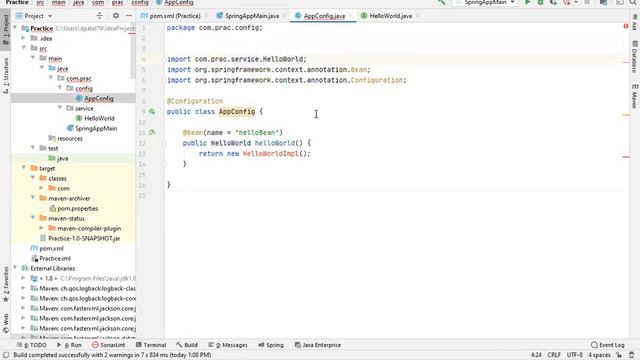Viewport: 640px width, 360px height.
Task: Click the locate/scroll-from-source icon in Project panel
Action: click(99, 16)
